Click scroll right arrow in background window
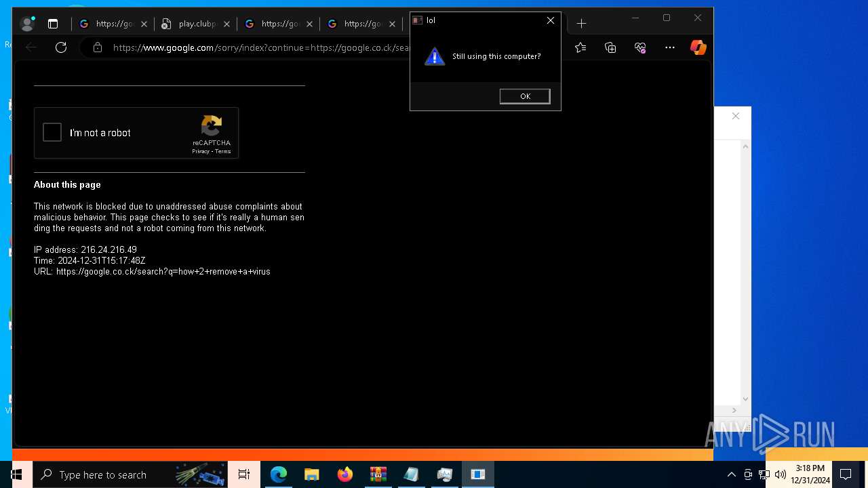 point(734,410)
